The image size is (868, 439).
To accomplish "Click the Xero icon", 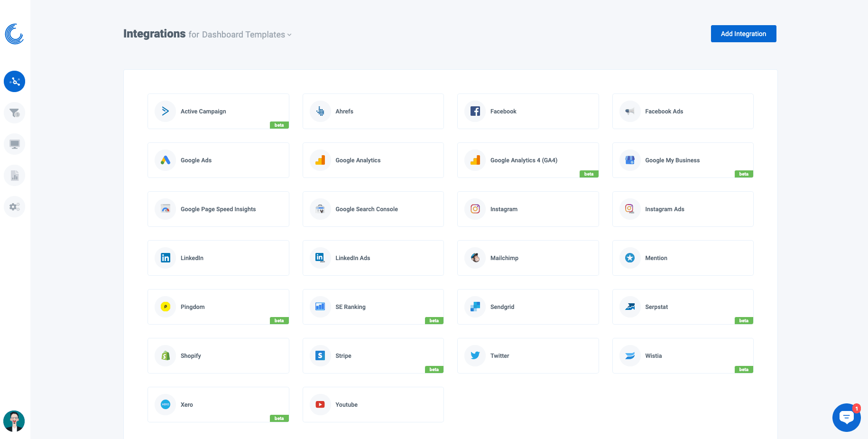I will coord(165,404).
